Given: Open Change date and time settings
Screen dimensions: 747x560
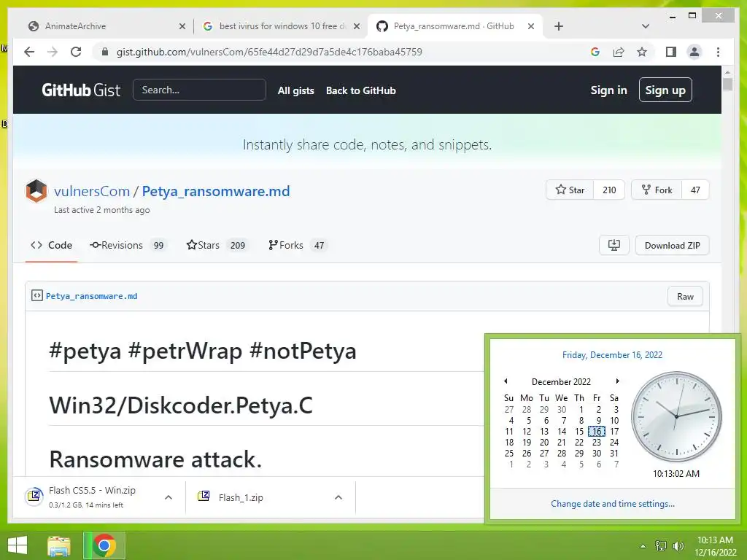Looking at the screenshot, I should point(613,504).
